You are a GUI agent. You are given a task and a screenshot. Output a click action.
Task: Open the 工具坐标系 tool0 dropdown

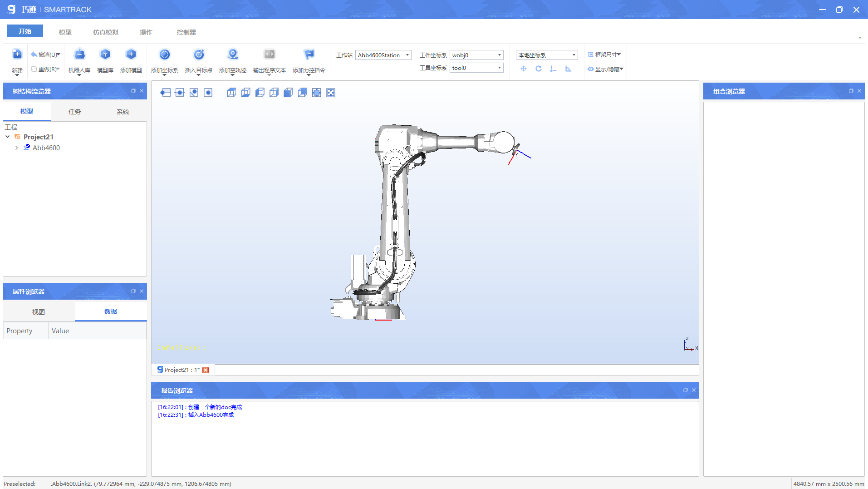point(476,68)
